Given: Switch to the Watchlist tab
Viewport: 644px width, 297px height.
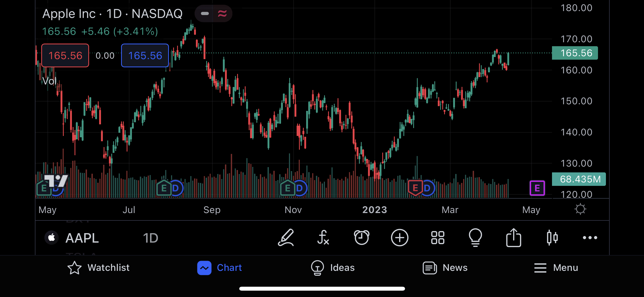Looking at the screenshot, I should click(x=98, y=268).
